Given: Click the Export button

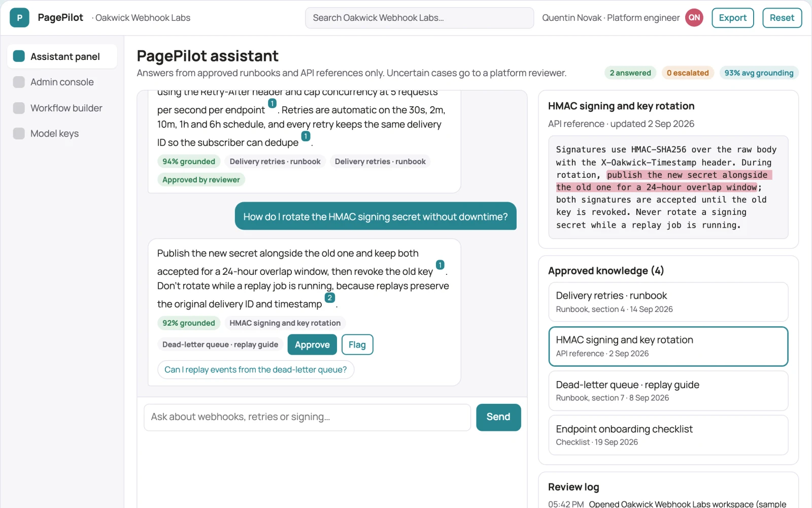Looking at the screenshot, I should coord(732,18).
